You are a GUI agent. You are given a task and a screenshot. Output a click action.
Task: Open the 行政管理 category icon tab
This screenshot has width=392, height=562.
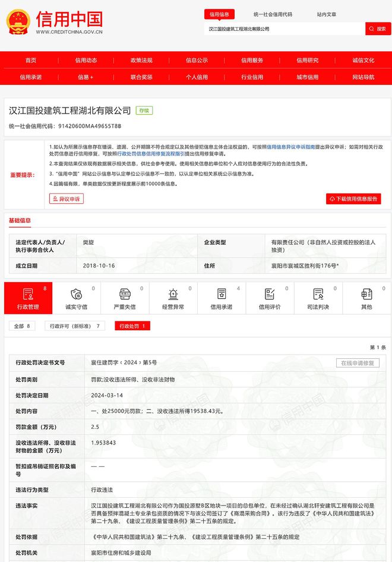coord(28,298)
